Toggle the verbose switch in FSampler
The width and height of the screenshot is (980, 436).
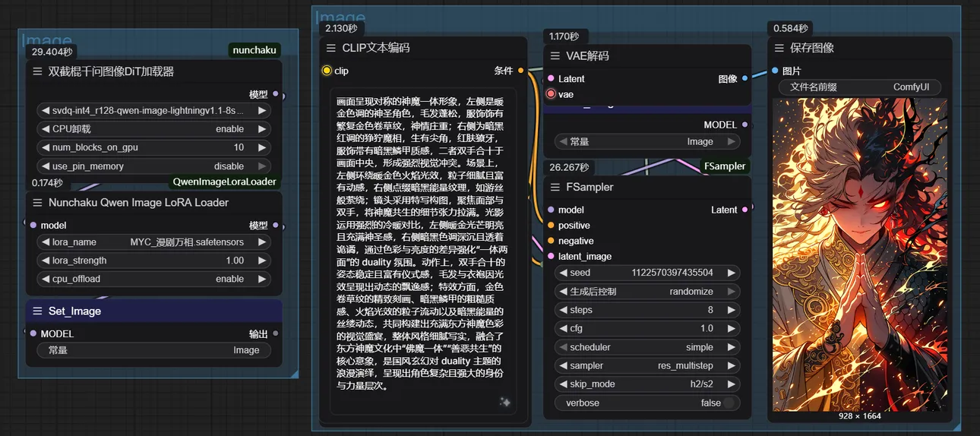(729, 403)
